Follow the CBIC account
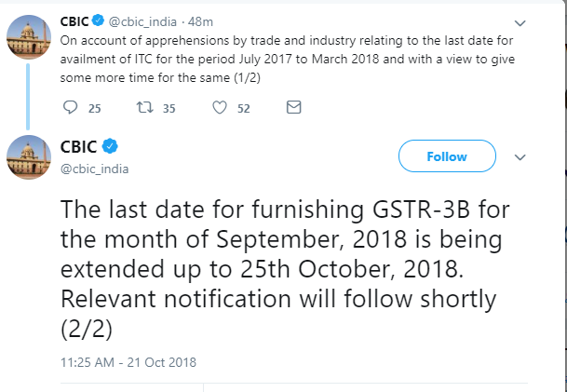 pyautogui.click(x=447, y=156)
